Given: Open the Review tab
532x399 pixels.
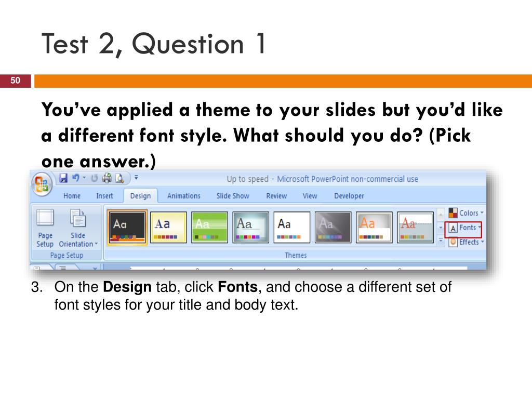Looking at the screenshot, I should [276, 196].
